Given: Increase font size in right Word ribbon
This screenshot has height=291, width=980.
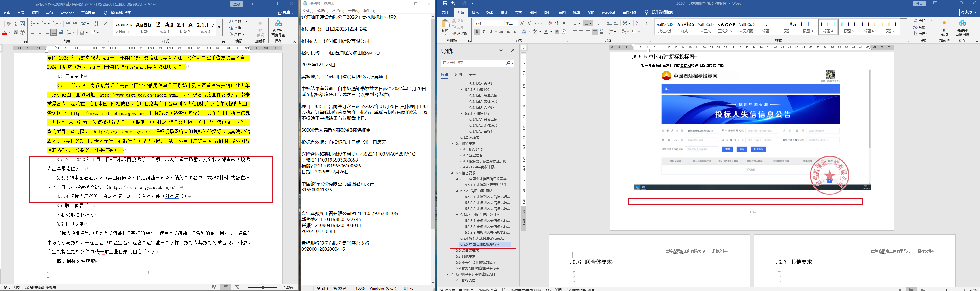Looking at the screenshot, I should (522, 23).
